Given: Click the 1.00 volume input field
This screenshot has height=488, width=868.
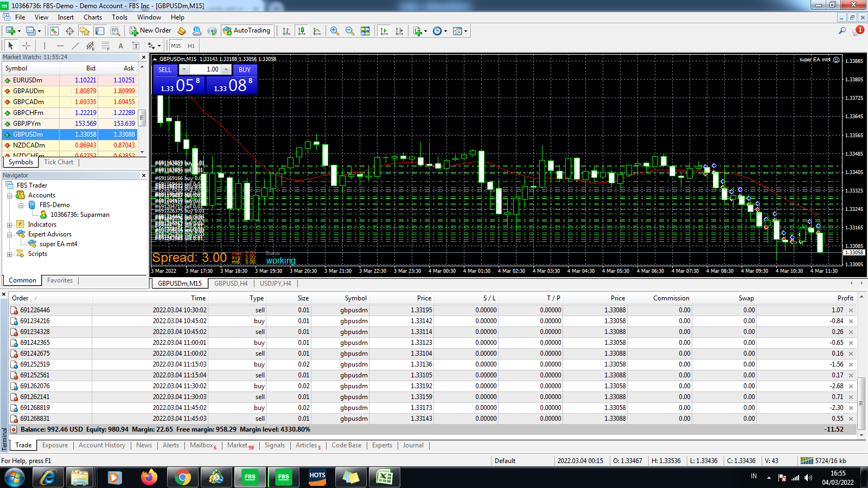Looking at the screenshot, I should coord(205,70).
